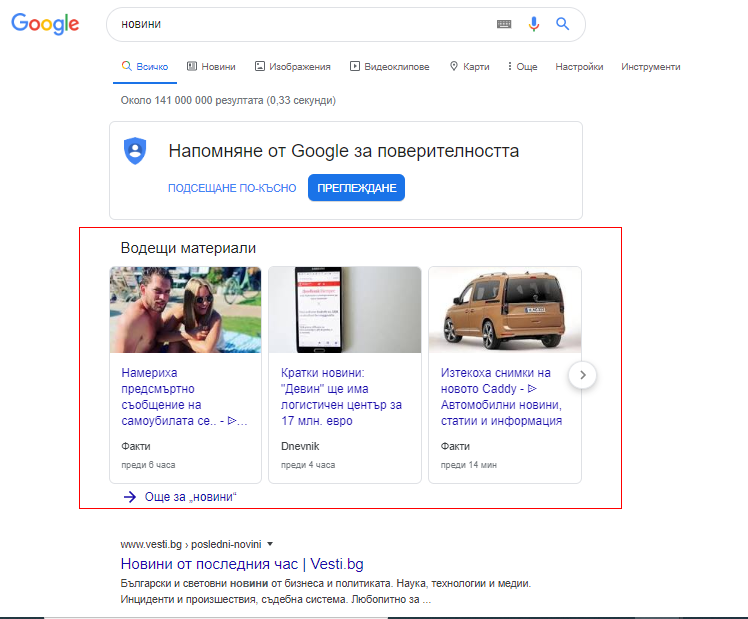The image size is (748, 619).
Task: Click the Напомняне от Google за поверителността heading
Action: click(343, 151)
